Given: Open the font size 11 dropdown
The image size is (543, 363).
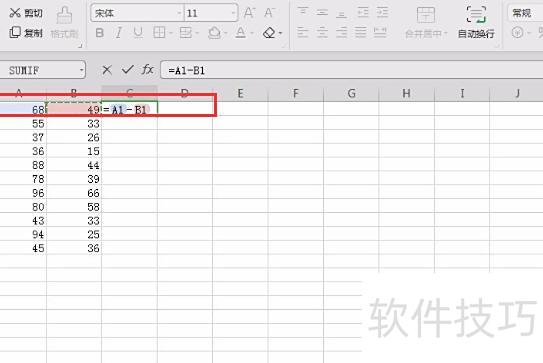Looking at the screenshot, I should [233, 13].
